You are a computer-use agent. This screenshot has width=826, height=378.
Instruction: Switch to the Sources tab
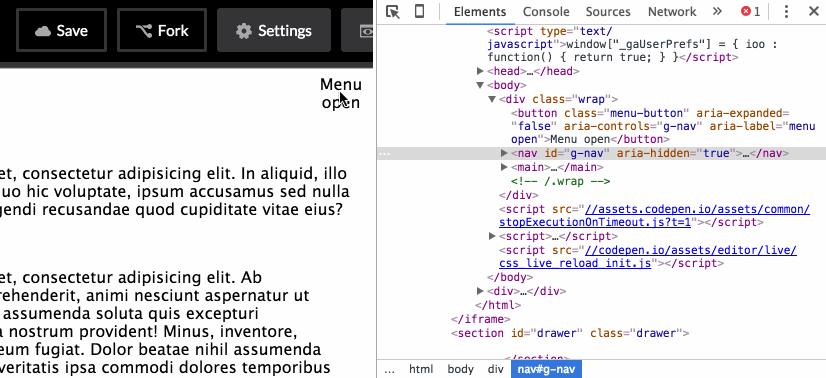(x=608, y=12)
